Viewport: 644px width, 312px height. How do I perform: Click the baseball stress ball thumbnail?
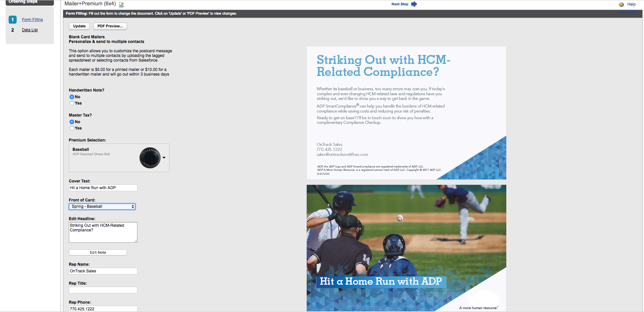click(150, 158)
